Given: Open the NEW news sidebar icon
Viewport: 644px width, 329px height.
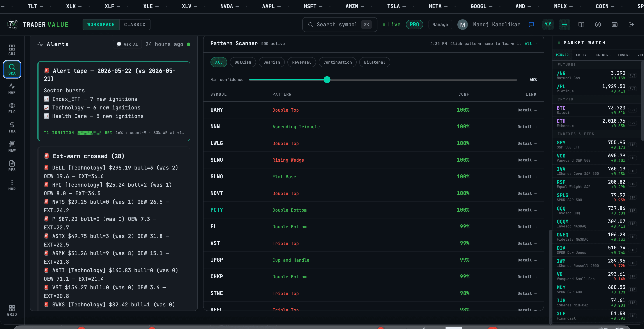Looking at the screenshot, I should tap(12, 147).
